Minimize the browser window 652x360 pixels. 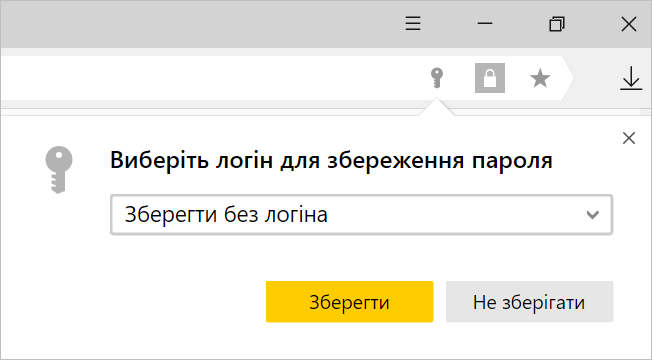(x=485, y=24)
